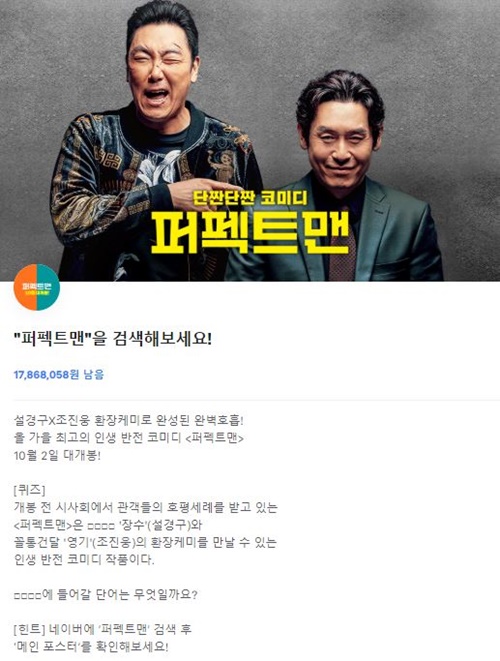Click the yellow 퍼펙트맨 movie title logo
The height and width of the screenshot is (661, 500).
coord(250,232)
